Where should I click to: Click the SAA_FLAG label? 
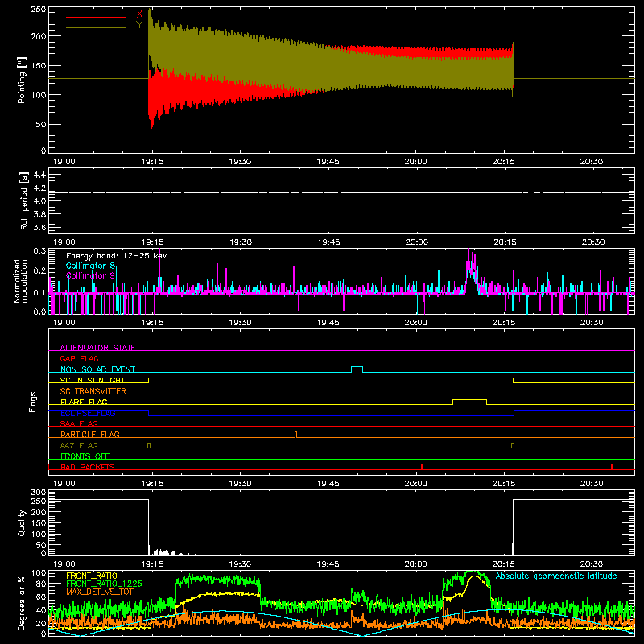79,423
